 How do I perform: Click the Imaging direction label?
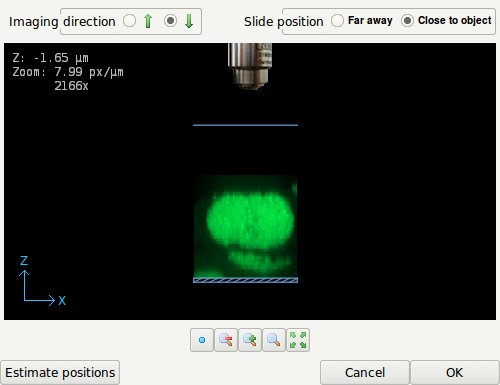[x=62, y=22]
